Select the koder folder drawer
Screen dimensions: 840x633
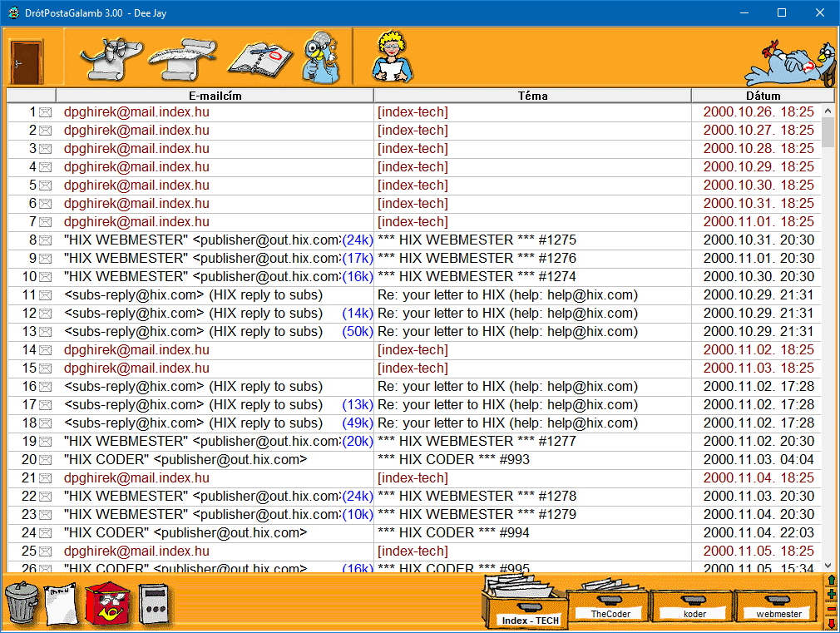coord(694,606)
